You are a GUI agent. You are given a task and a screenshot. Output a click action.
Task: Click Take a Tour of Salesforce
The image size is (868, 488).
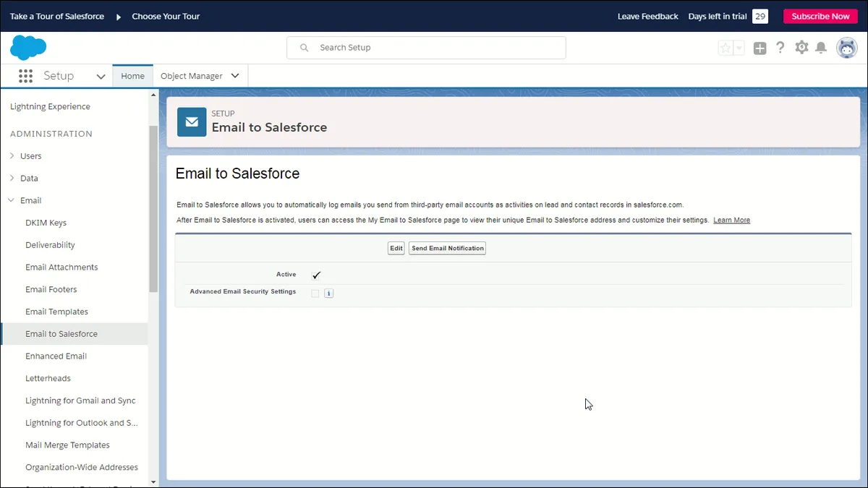pos(57,17)
